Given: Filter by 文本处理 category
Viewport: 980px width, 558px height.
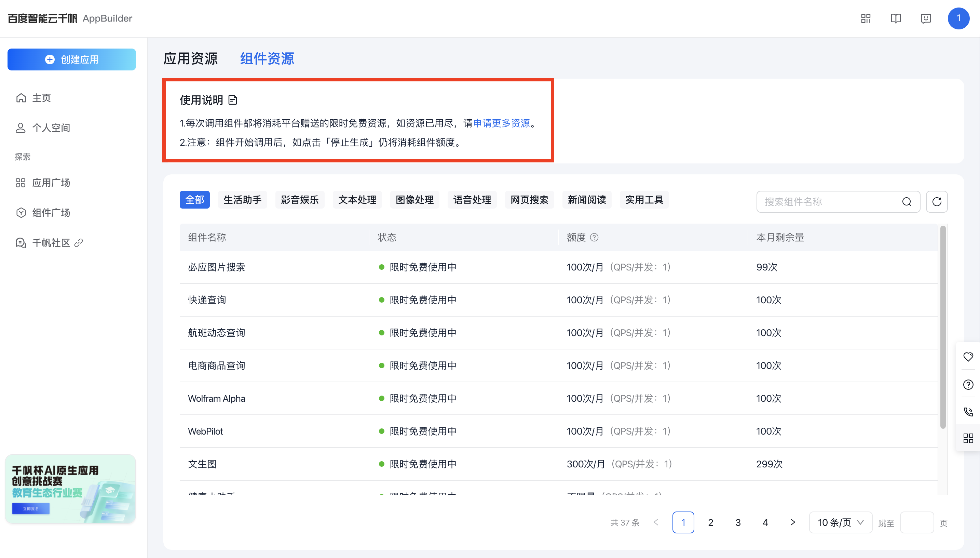Looking at the screenshot, I should [x=357, y=200].
